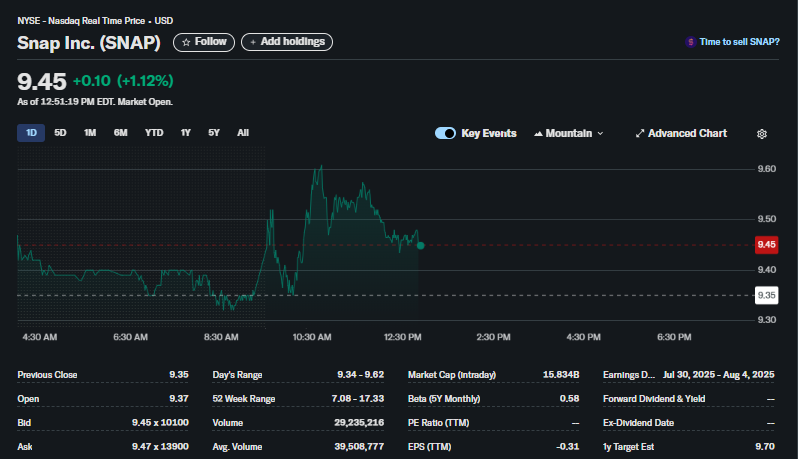The image size is (798, 459).
Task: Toggle the Key Events switch
Action: coord(445,133)
